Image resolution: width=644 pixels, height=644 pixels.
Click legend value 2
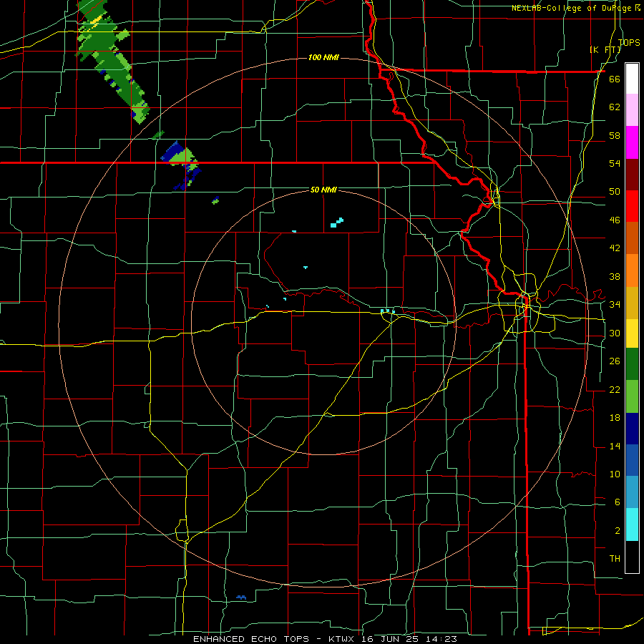click(x=617, y=530)
